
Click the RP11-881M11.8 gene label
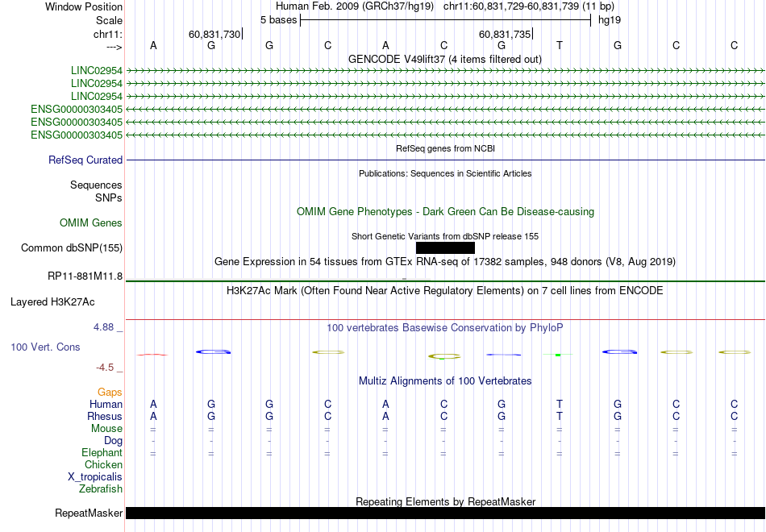tap(85, 276)
